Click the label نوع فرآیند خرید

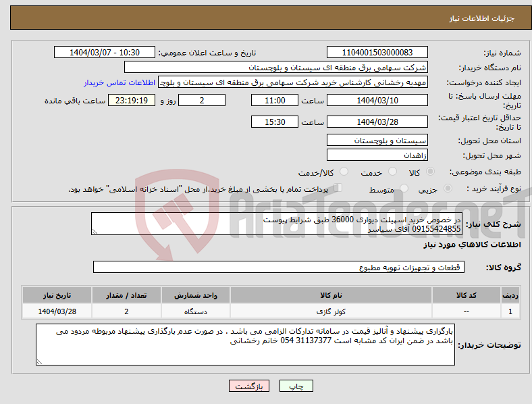pyautogui.click(x=494, y=188)
